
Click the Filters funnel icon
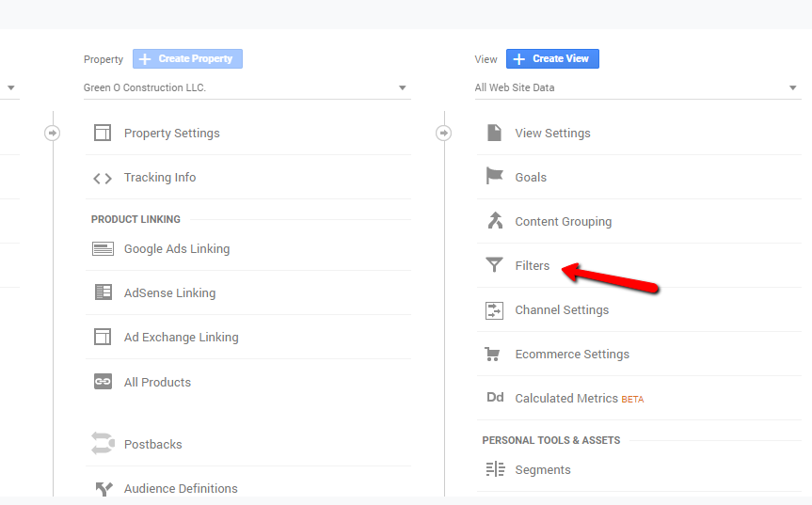coord(494,266)
